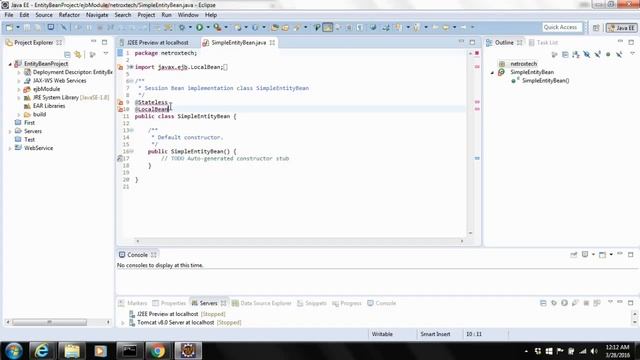Expand the Servers project node
Image resolution: width=640 pixels, height=360 pixels.
click(x=10, y=131)
